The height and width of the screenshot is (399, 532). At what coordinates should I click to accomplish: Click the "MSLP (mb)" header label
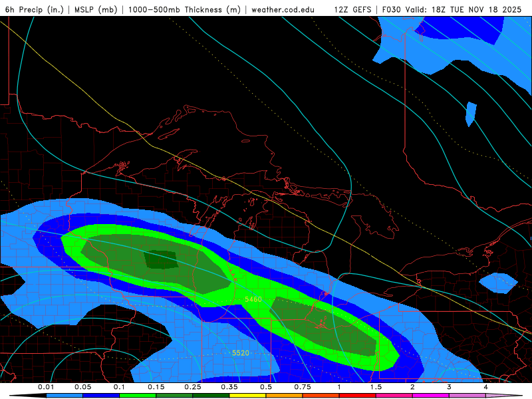click(96, 9)
